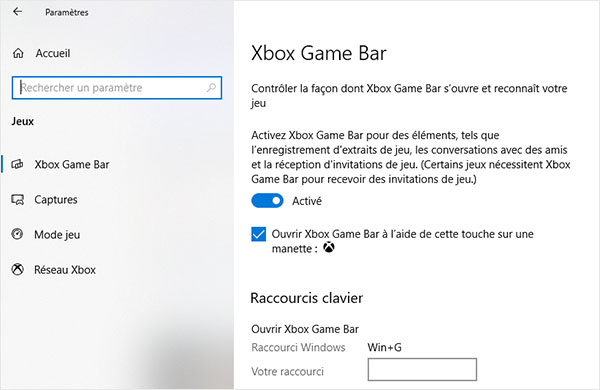This screenshot has width=600, height=390.
Task: Click the Jeux section heading
Action: pos(23,121)
